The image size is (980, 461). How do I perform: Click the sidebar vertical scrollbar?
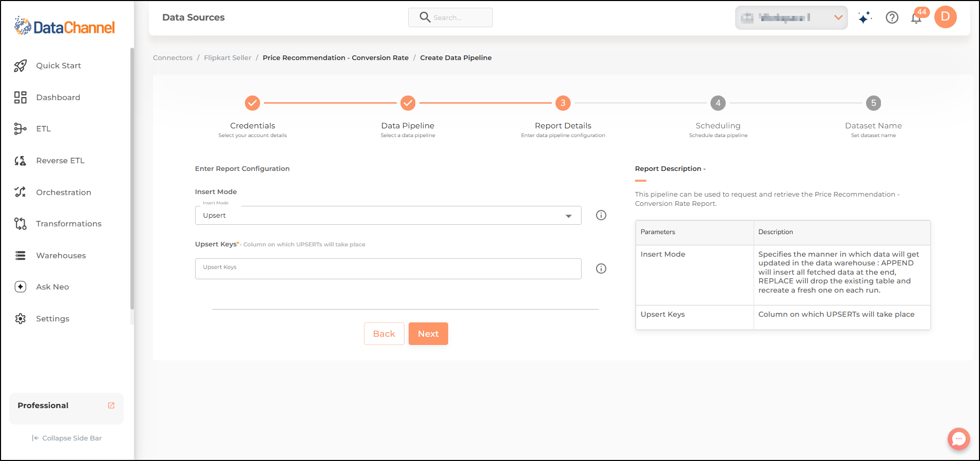tap(132, 179)
